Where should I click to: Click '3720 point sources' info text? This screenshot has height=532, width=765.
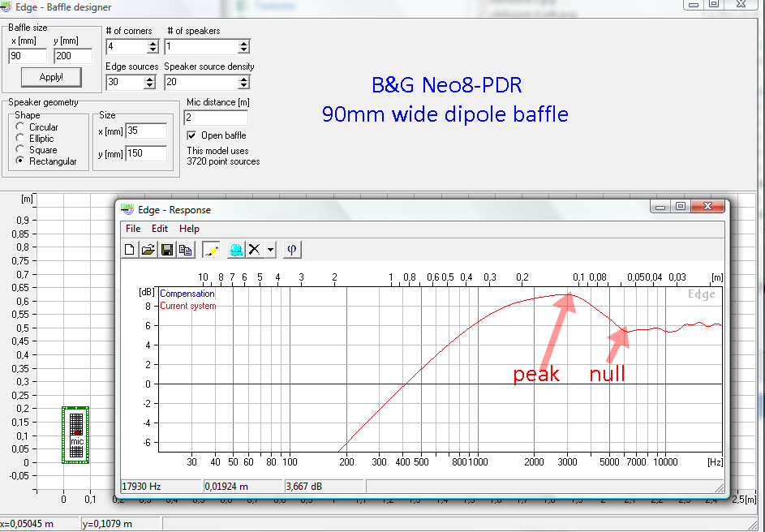coord(223,161)
